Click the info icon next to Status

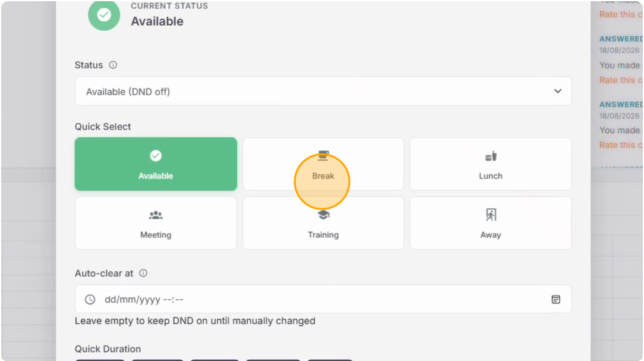click(x=113, y=65)
